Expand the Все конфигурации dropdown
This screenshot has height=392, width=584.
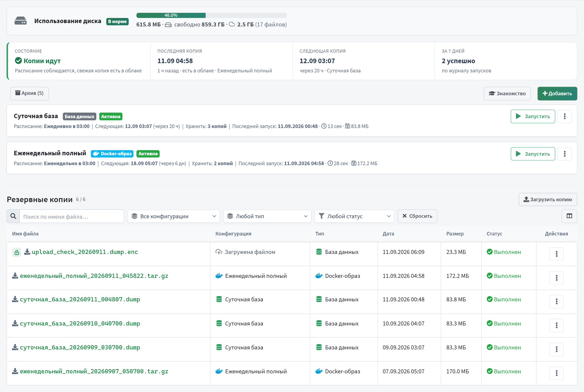[x=174, y=216]
